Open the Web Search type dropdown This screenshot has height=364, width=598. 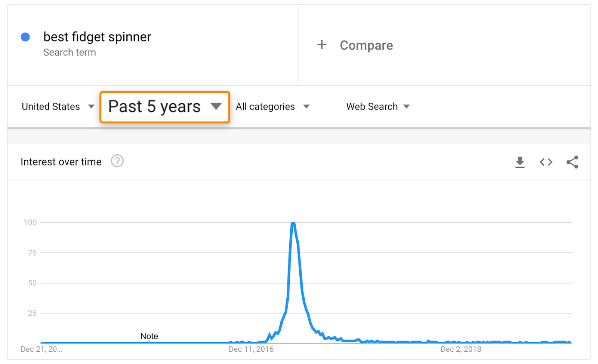click(x=378, y=107)
